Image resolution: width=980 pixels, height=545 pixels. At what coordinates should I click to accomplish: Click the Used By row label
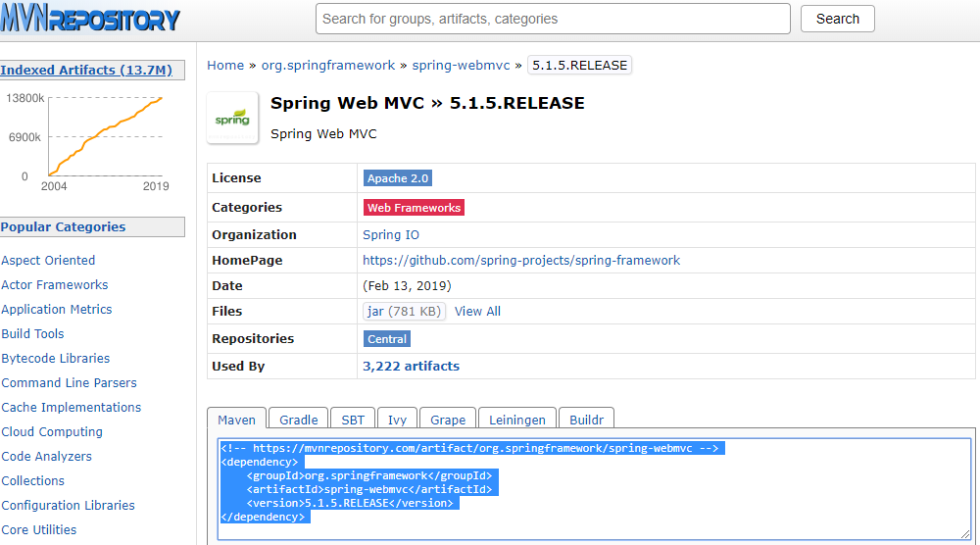click(x=238, y=367)
